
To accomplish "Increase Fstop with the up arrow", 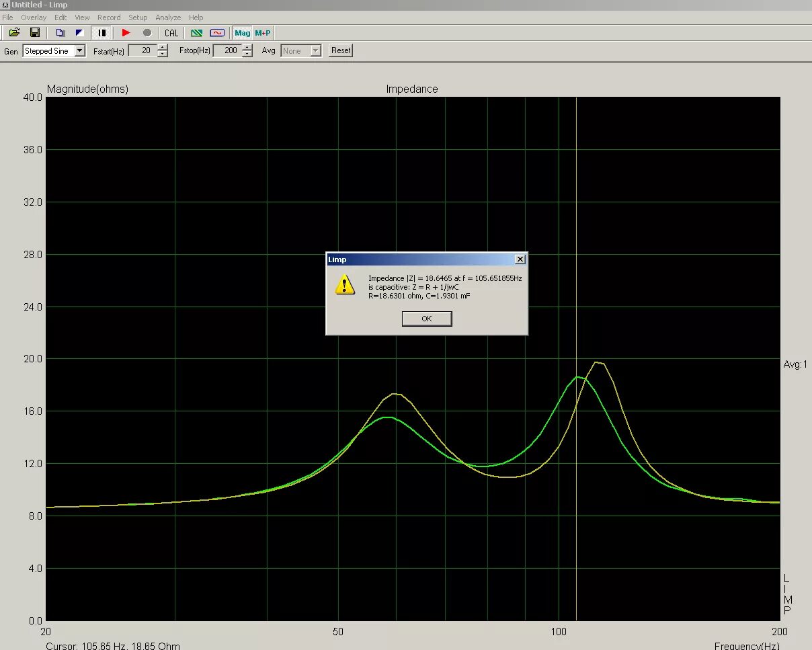I will (247, 47).
